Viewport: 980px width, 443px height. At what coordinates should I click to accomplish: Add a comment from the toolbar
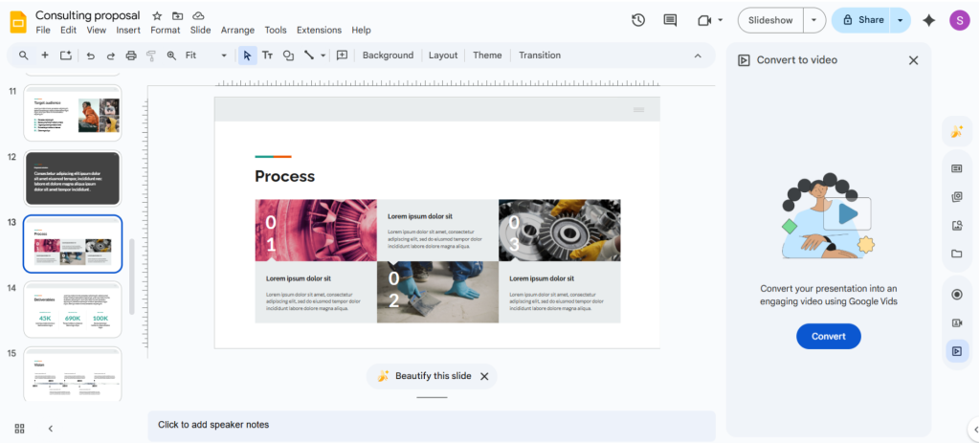(x=342, y=55)
